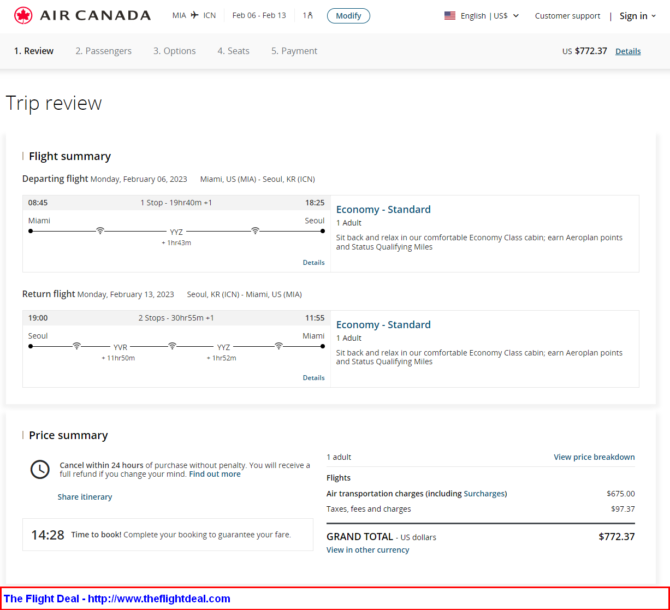670x610 pixels.
Task: Click the Air Canada maple leaf logo
Action: coord(23,16)
